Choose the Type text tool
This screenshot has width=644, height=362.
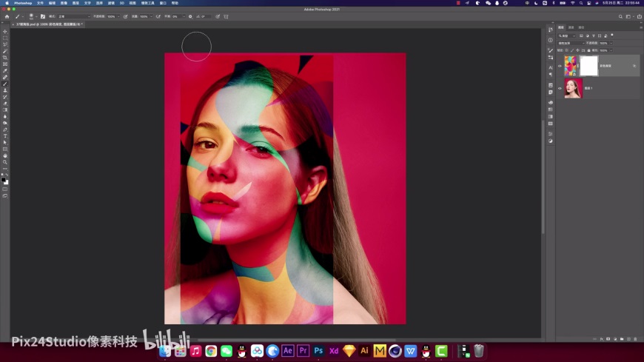5,136
